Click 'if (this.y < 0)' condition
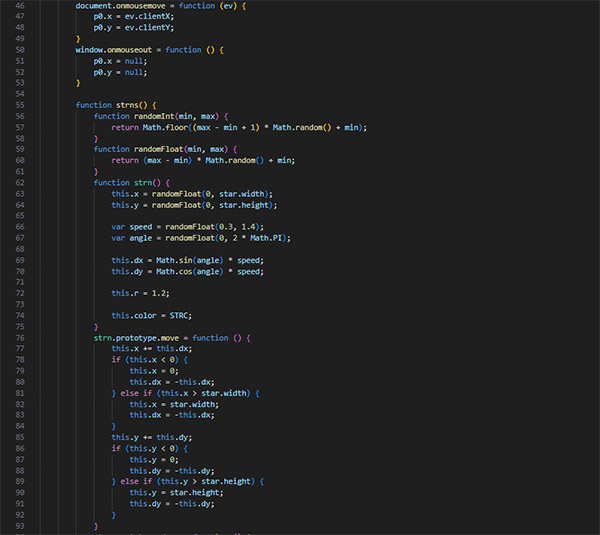 [145, 449]
